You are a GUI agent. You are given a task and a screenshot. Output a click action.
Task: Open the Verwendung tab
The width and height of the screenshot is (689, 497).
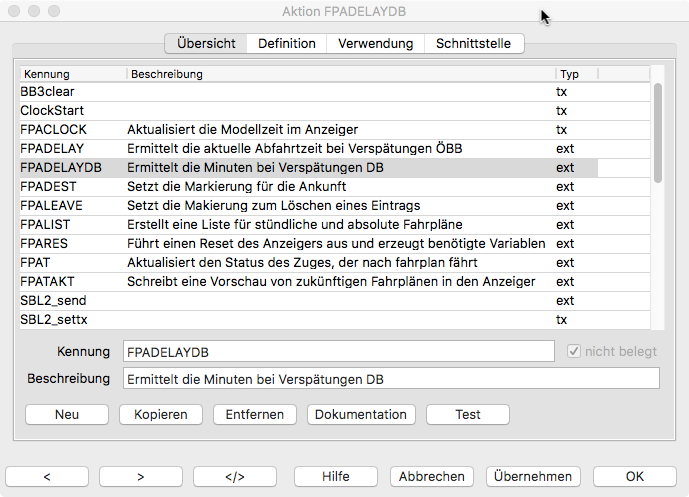point(375,44)
